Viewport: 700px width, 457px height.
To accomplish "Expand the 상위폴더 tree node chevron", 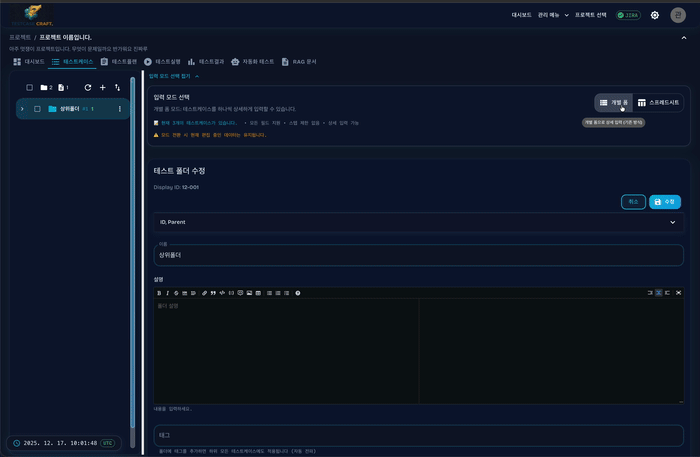I will click(x=22, y=109).
